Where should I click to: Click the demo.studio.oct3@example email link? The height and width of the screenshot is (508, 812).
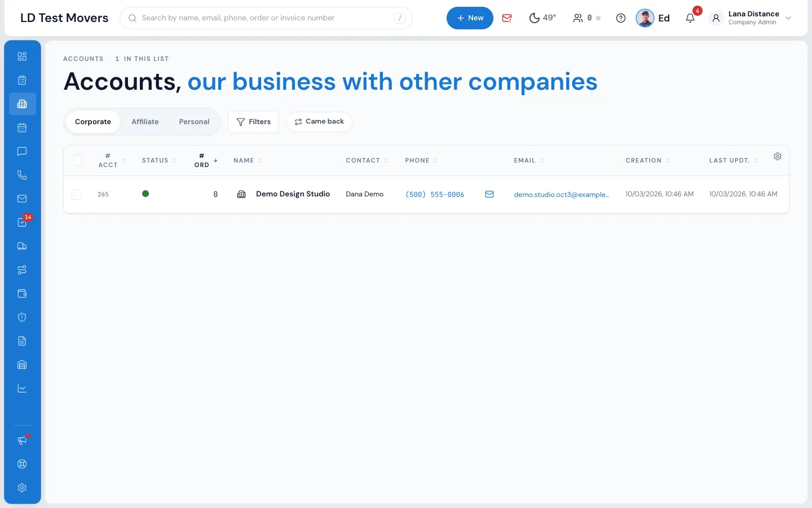(x=562, y=195)
